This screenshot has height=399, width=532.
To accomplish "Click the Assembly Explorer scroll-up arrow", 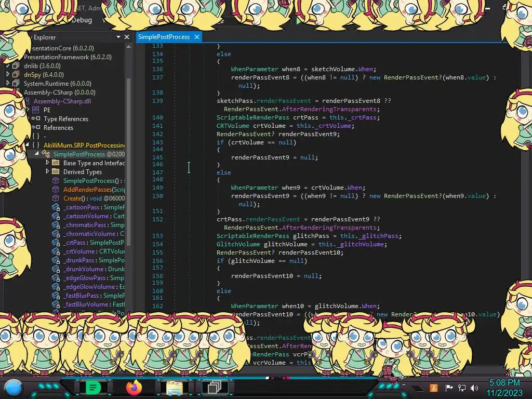I will click(x=129, y=47).
